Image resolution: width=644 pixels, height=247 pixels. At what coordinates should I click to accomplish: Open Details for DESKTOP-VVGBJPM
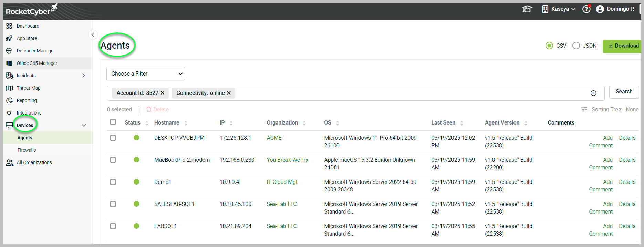[627, 138]
